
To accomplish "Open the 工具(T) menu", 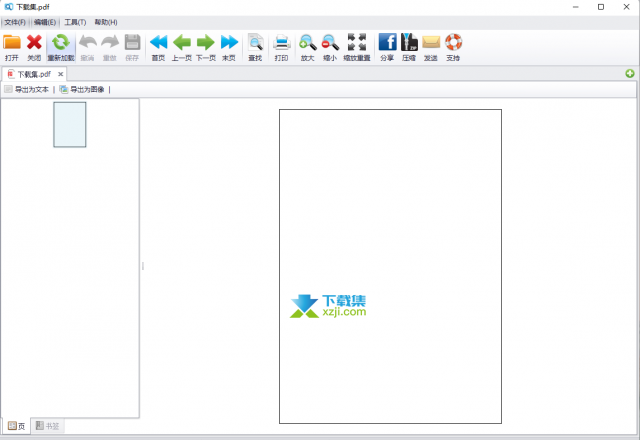I will (x=75, y=22).
